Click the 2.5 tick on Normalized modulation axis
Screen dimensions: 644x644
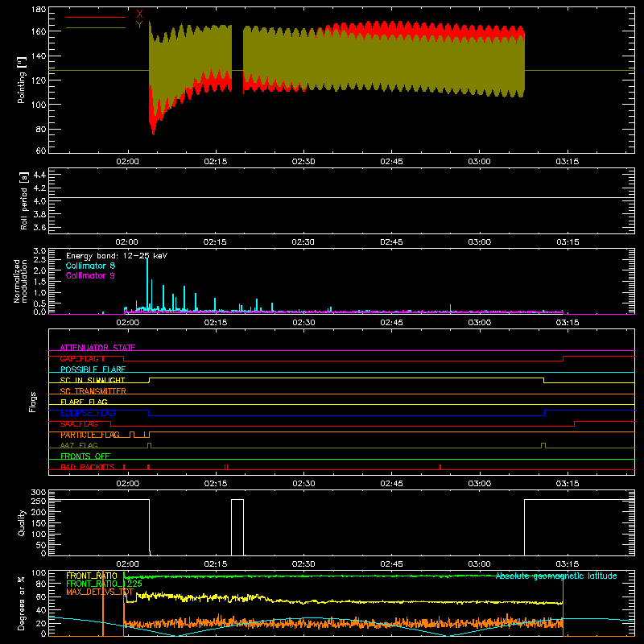pos(39,260)
